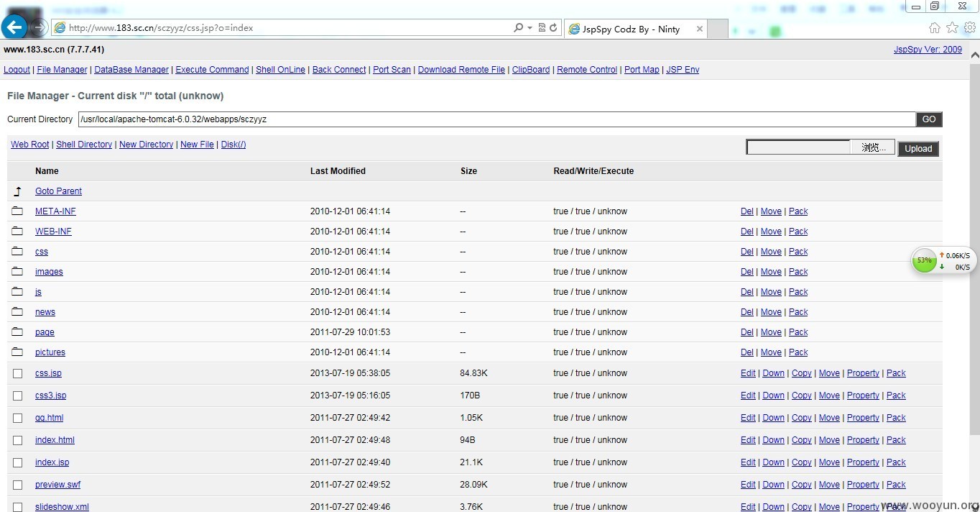Click the 浏览... browse file button

pos(873,147)
